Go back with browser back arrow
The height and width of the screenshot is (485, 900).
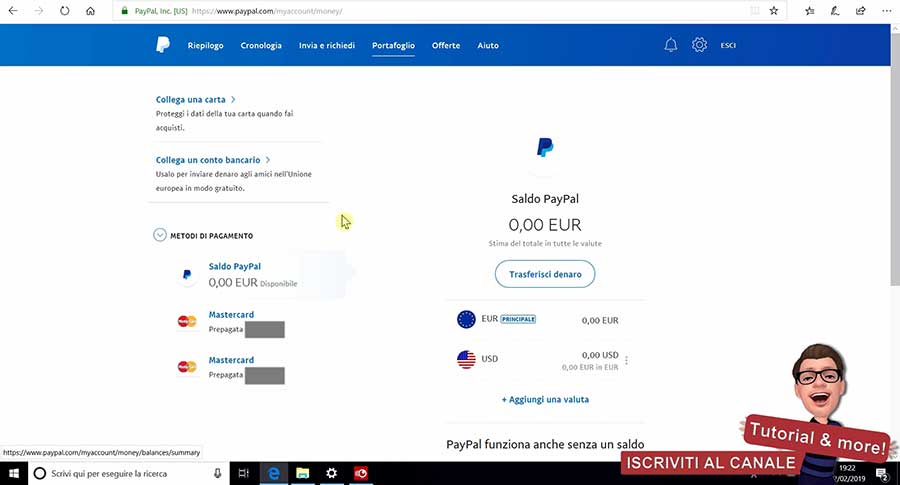pyautogui.click(x=13, y=11)
